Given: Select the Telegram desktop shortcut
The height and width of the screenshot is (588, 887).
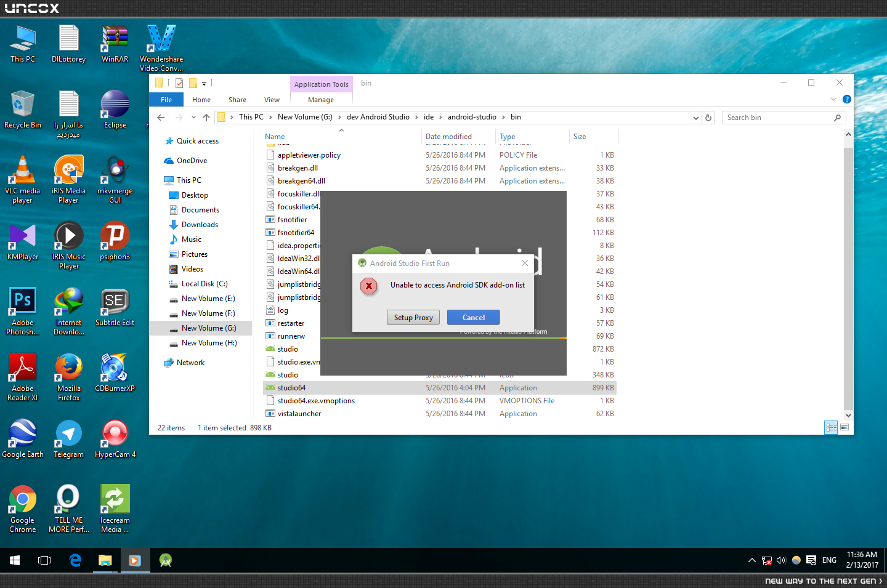Looking at the screenshot, I should pos(69,439).
